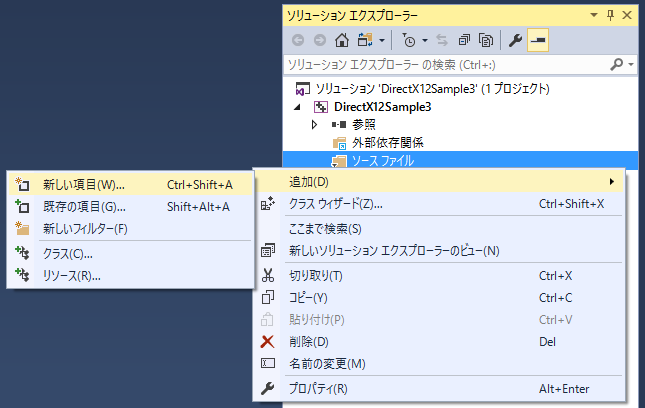Choose ここまで検索(S) menu item

439,229
